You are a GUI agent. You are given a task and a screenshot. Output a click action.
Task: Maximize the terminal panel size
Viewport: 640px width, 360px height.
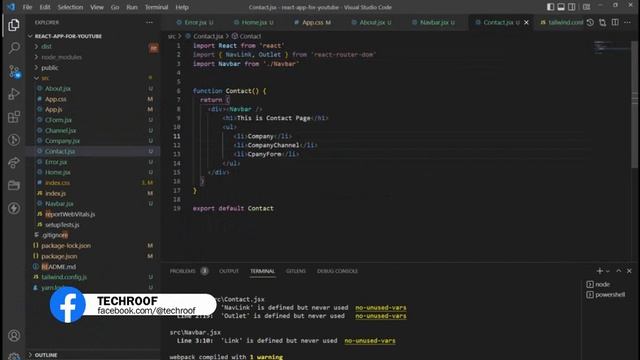(x=619, y=271)
